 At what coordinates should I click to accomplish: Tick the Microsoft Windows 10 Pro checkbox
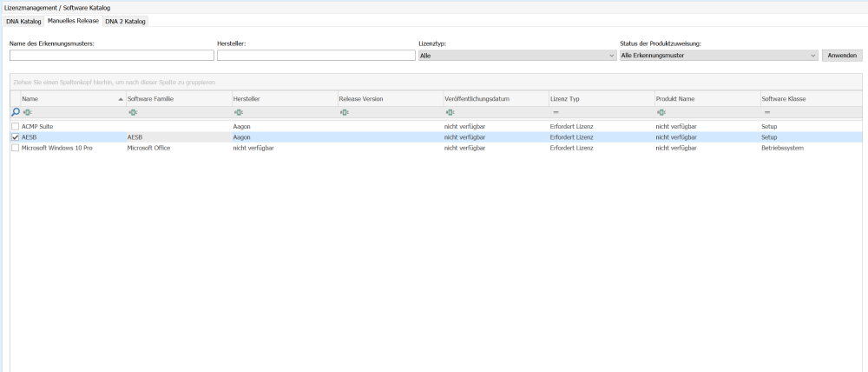coord(15,149)
